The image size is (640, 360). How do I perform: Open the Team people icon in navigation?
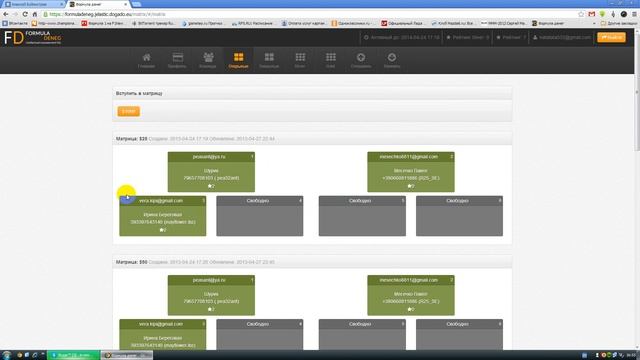point(208,60)
